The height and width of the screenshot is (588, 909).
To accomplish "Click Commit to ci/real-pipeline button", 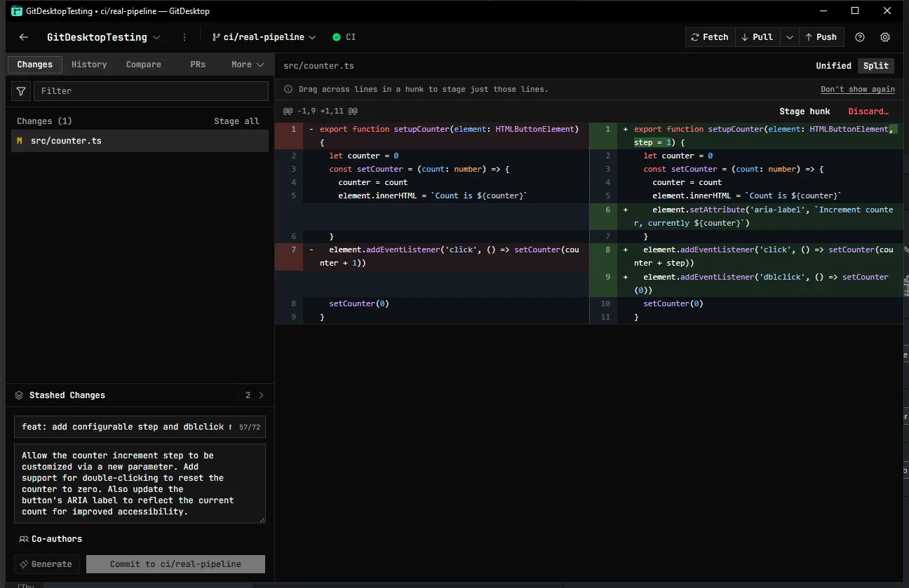I will pos(175,564).
